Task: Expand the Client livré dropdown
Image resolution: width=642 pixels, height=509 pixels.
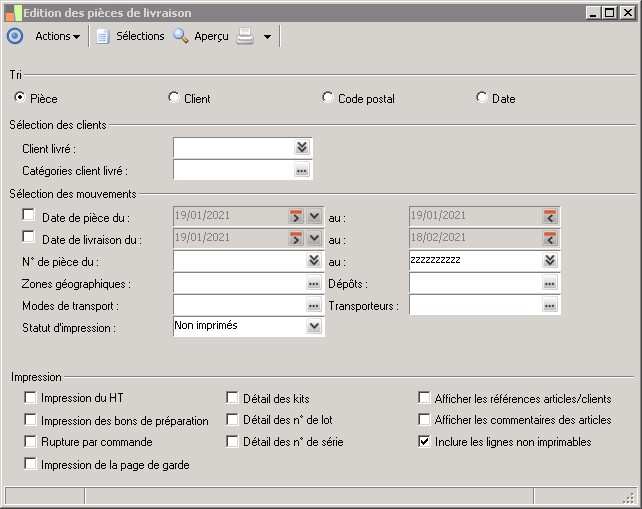Action: click(301, 148)
